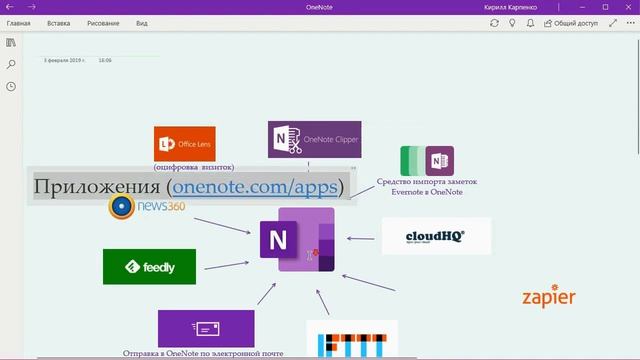
Task: Select the news360 logo
Action: 147,206
